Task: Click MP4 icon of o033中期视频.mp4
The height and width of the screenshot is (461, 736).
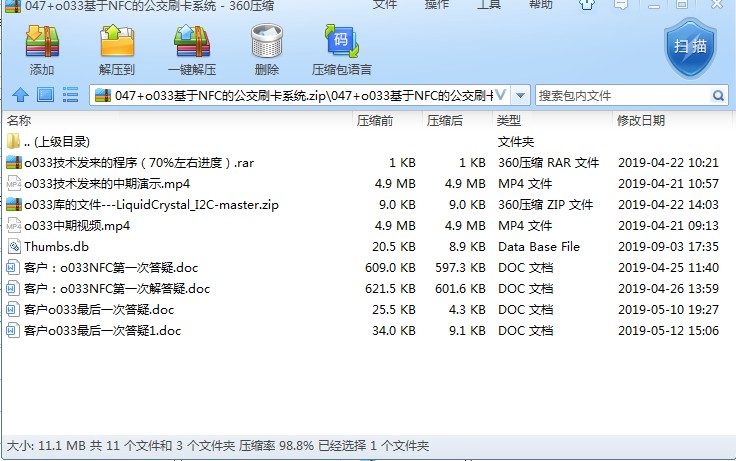Action: point(14,225)
